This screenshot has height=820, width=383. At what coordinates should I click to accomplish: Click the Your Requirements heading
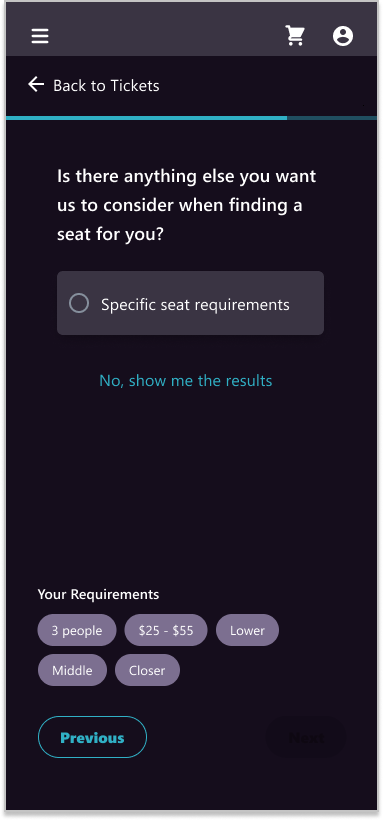click(98, 595)
